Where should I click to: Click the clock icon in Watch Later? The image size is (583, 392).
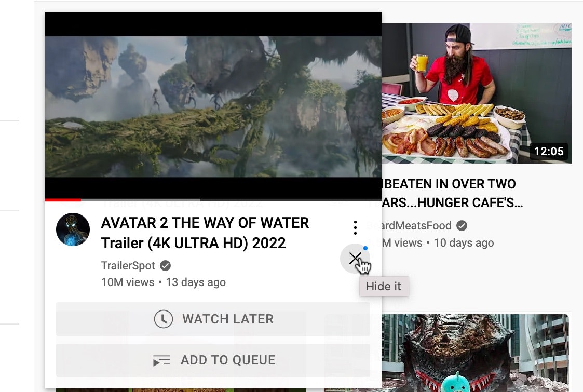pyautogui.click(x=163, y=319)
